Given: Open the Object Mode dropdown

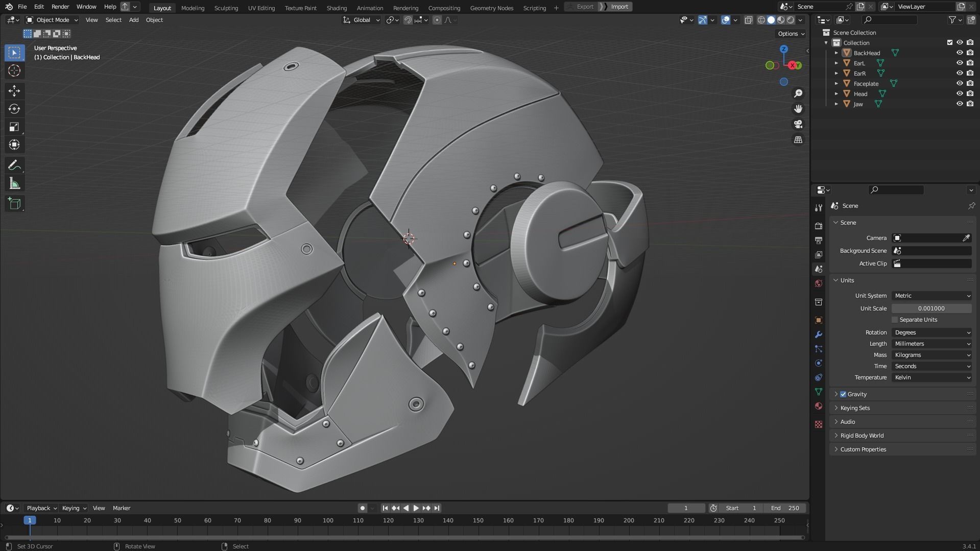Looking at the screenshot, I should click(52, 20).
